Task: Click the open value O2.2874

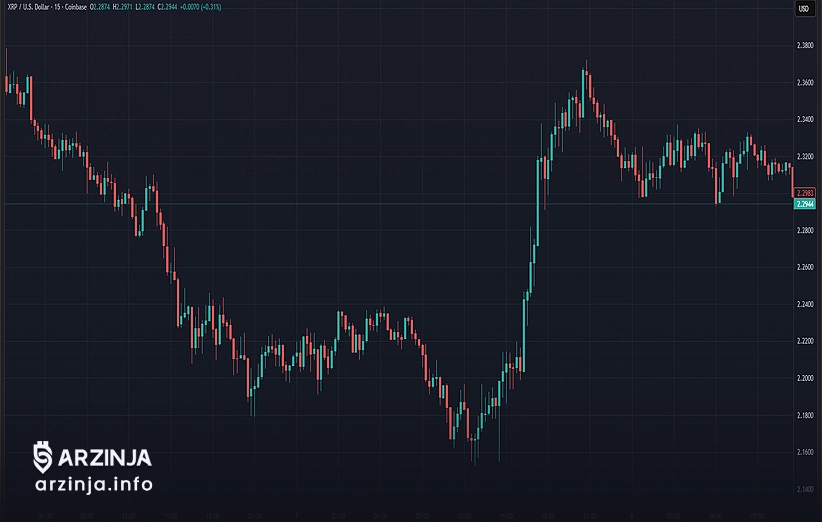Action: (x=100, y=7)
